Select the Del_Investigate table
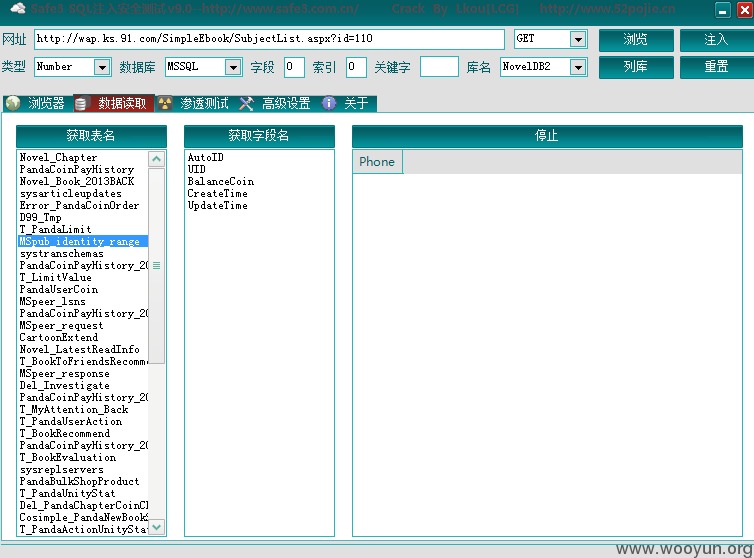754x558 pixels. (x=64, y=385)
